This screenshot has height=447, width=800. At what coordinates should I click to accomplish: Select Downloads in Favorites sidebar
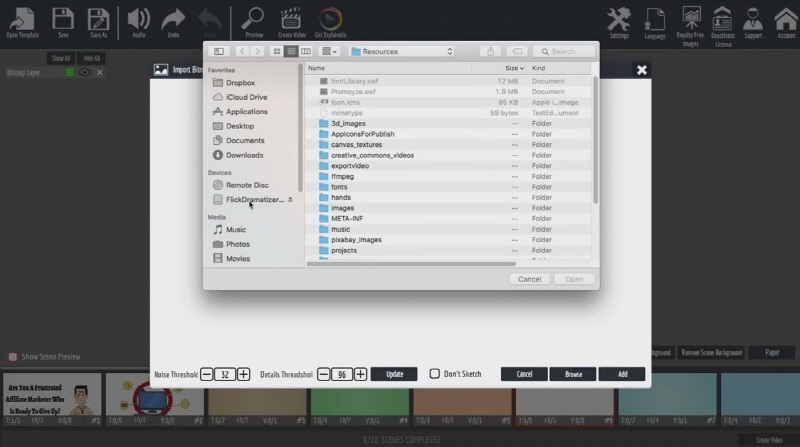(244, 155)
